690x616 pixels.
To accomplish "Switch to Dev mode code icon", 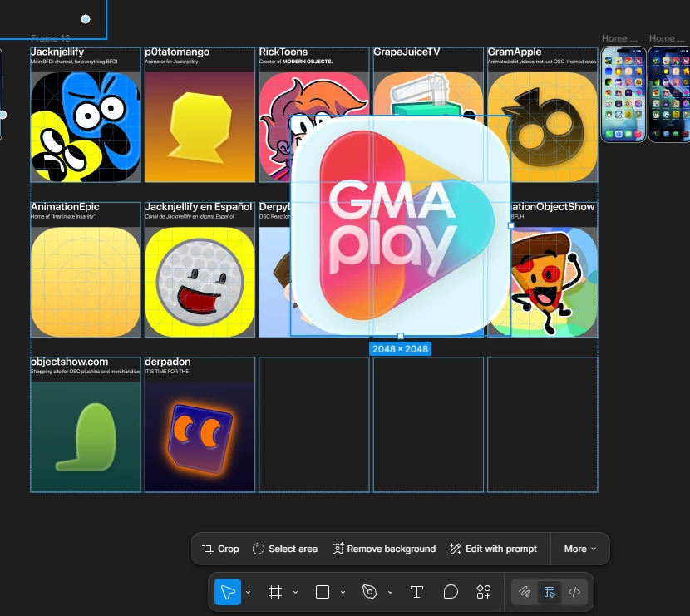I will [x=574, y=592].
